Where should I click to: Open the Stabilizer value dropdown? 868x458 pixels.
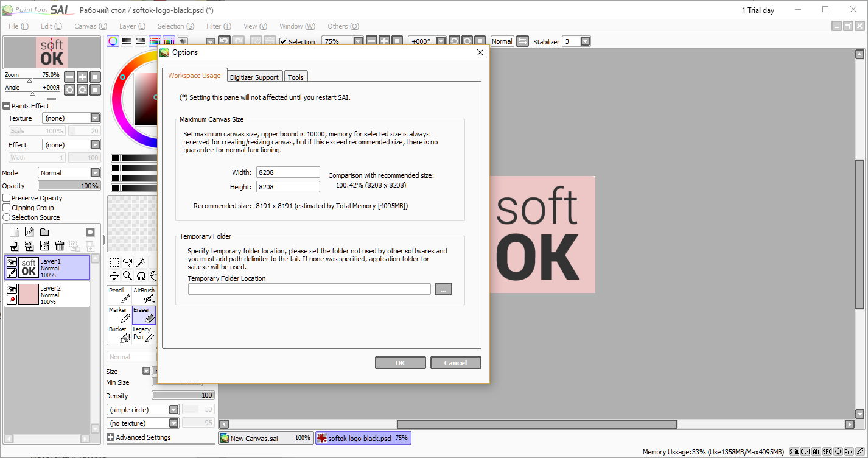click(x=585, y=41)
